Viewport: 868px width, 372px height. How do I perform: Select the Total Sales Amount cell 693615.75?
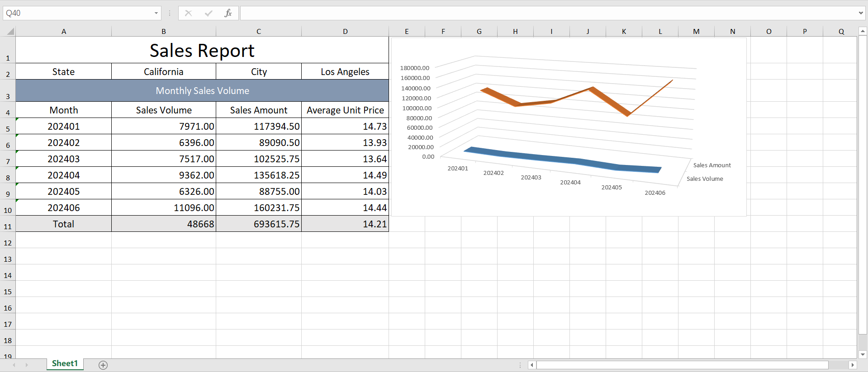pos(259,224)
